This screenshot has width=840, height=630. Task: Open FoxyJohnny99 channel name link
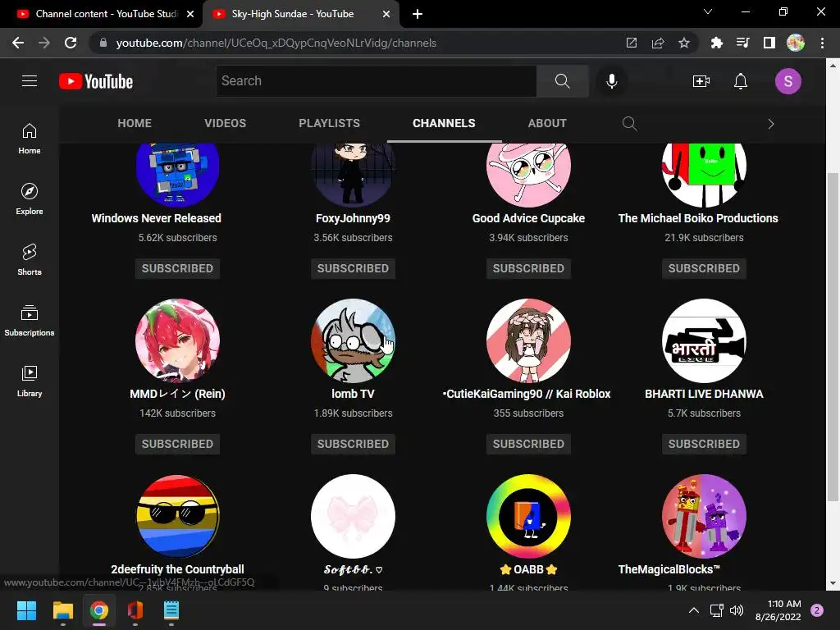(353, 218)
